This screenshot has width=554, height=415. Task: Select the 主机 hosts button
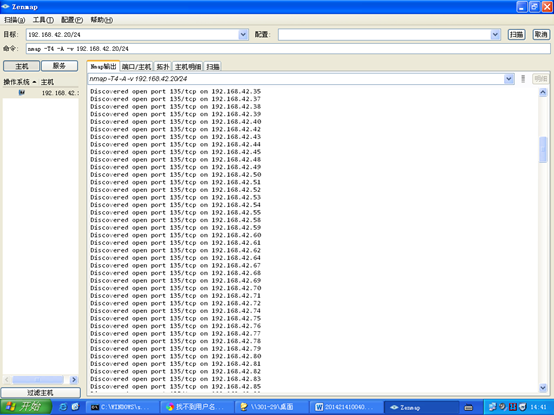click(x=22, y=66)
